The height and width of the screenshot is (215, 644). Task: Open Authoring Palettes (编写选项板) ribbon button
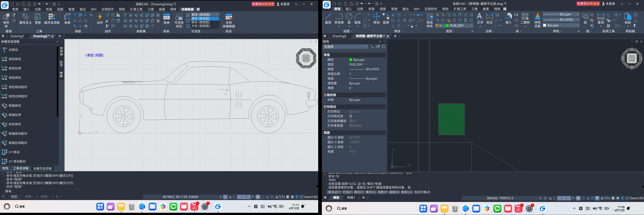[x=52, y=19]
